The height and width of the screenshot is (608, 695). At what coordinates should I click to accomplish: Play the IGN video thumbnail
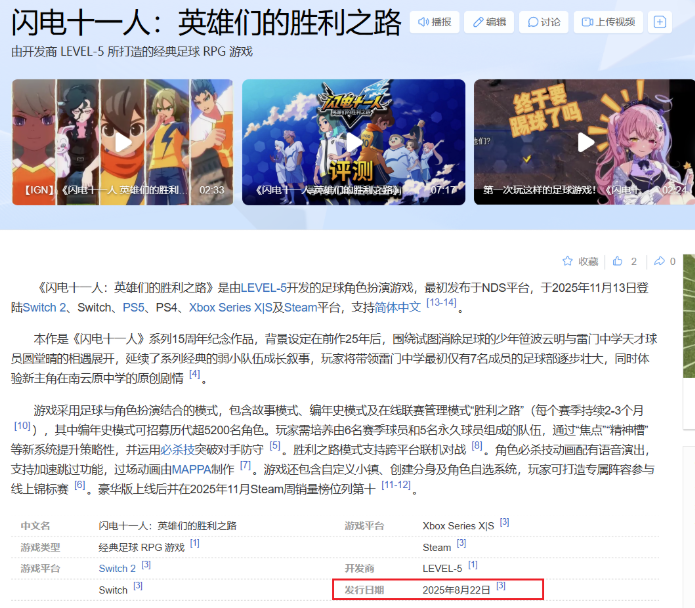click(x=122, y=142)
